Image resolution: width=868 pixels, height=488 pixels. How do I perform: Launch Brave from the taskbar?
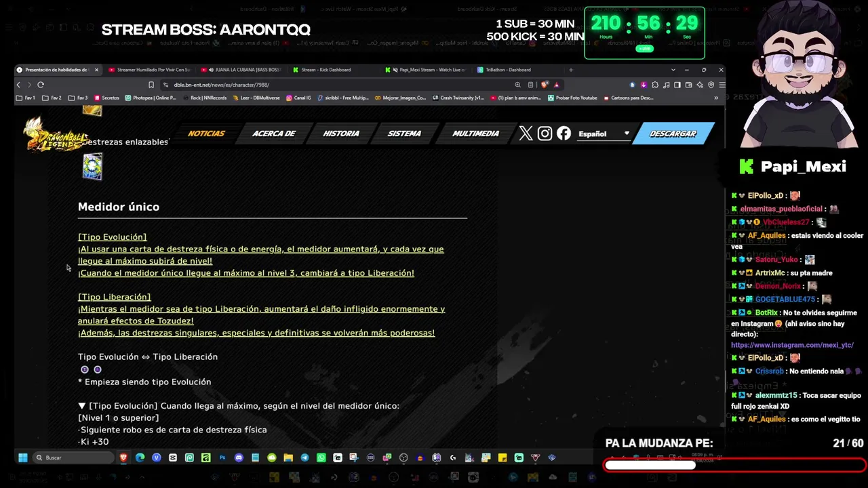point(123,457)
